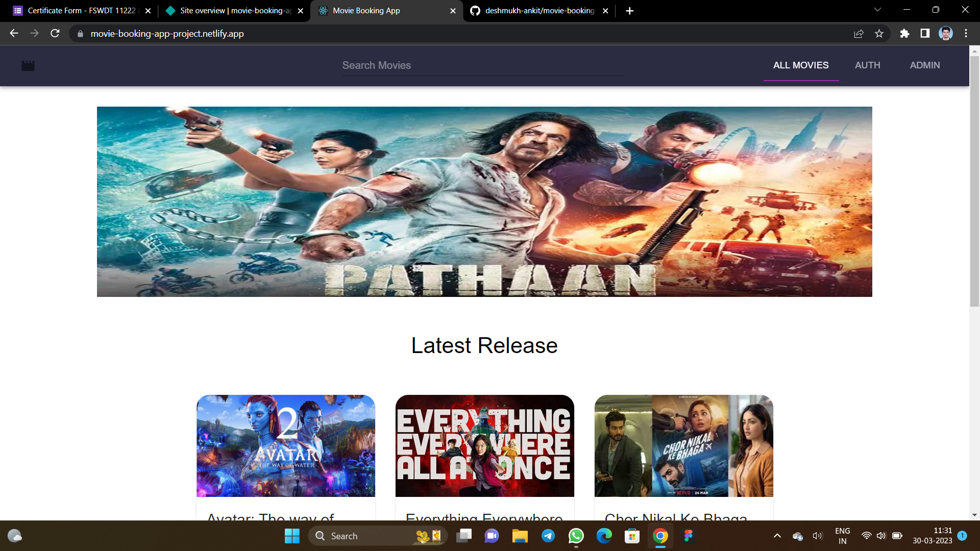Bookmark the page using the star icon
Image resolution: width=980 pixels, height=551 pixels.
coord(879,34)
